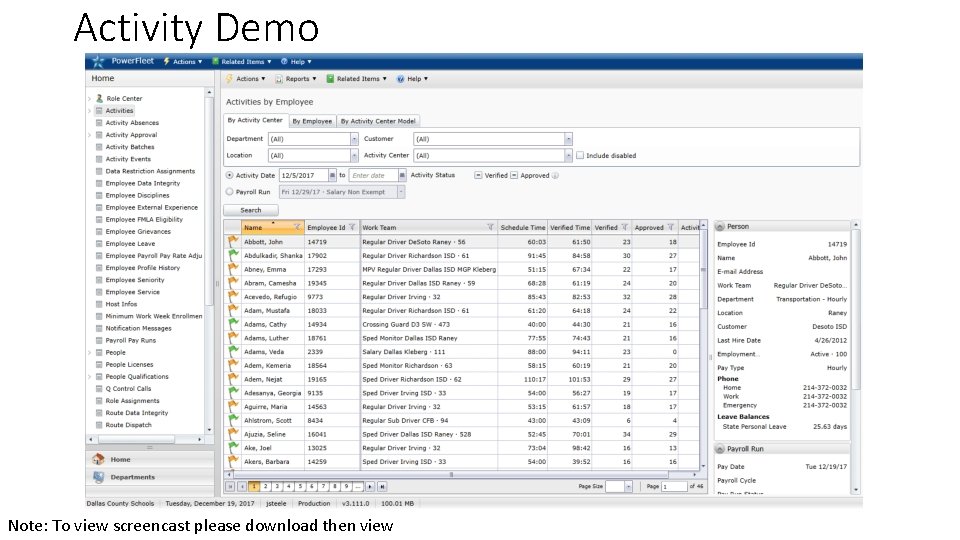Collapse the Person panel
The width and height of the screenshot is (960, 540).
coord(720,227)
